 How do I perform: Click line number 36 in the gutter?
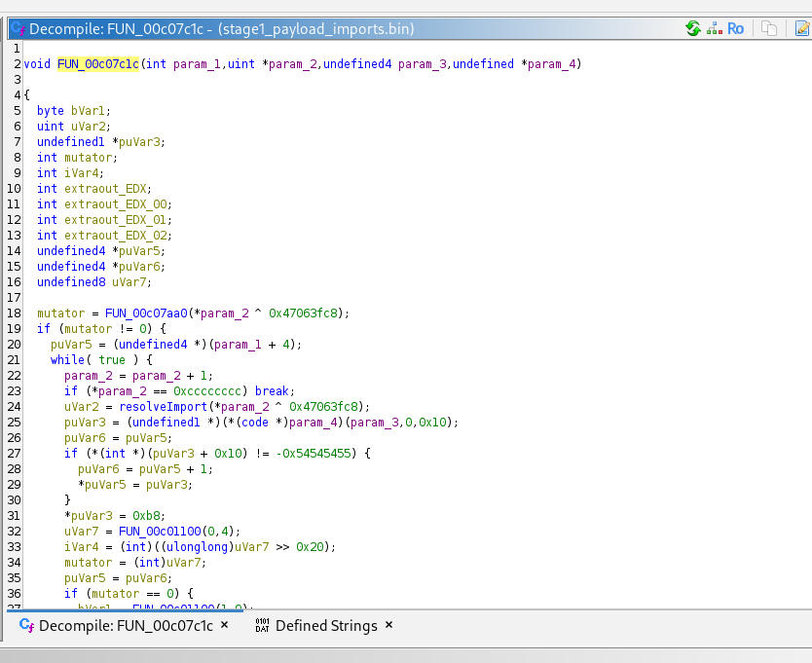click(14, 593)
